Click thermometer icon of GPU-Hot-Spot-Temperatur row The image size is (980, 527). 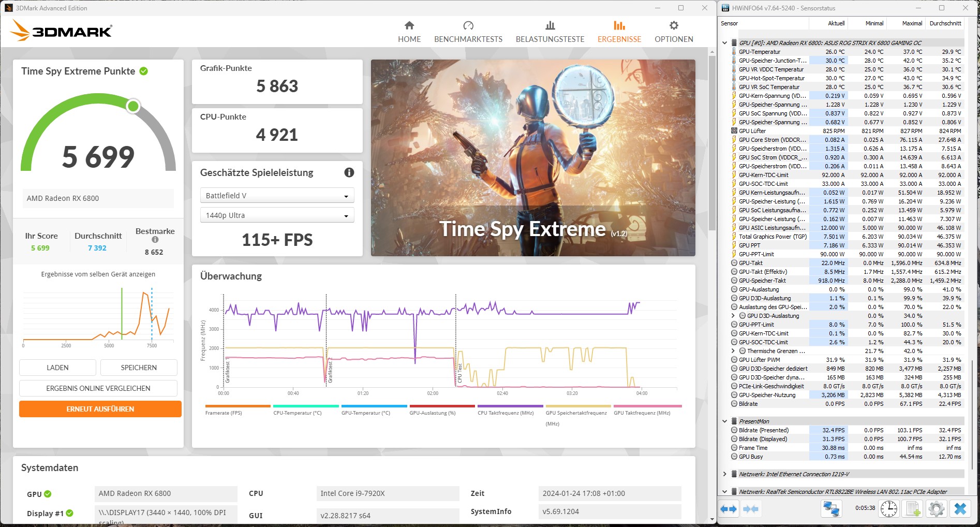pyautogui.click(x=734, y=78)
